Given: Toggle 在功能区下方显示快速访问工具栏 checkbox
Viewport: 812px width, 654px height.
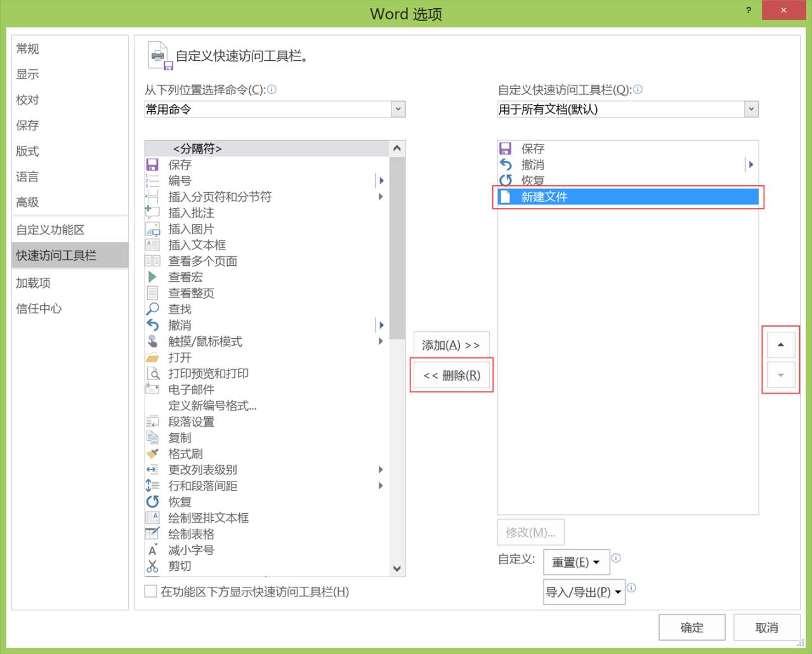Looking at the screenshot, I should (150, 591).
